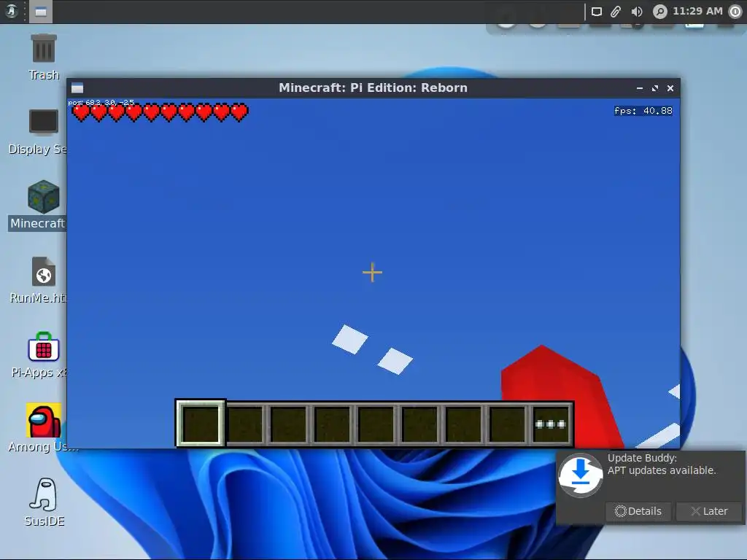This screenshot has width=747, height=560.
Task: Select the eighth hotbar slot in Minecraft
Action: (507, 424)
